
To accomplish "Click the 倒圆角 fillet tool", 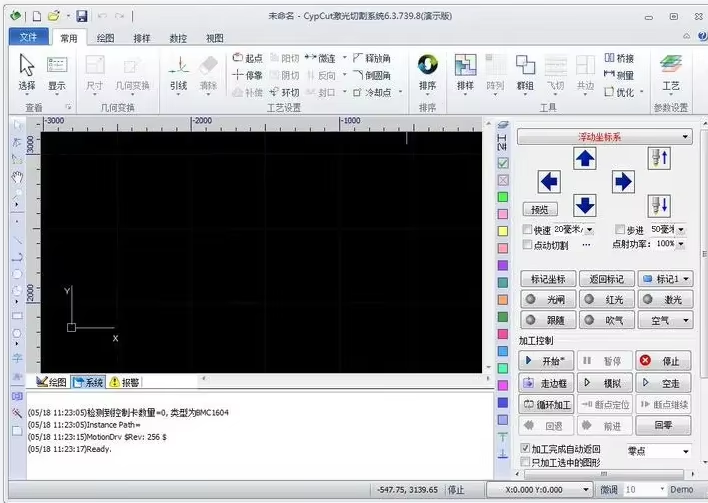I will click(x=372, y=75).
